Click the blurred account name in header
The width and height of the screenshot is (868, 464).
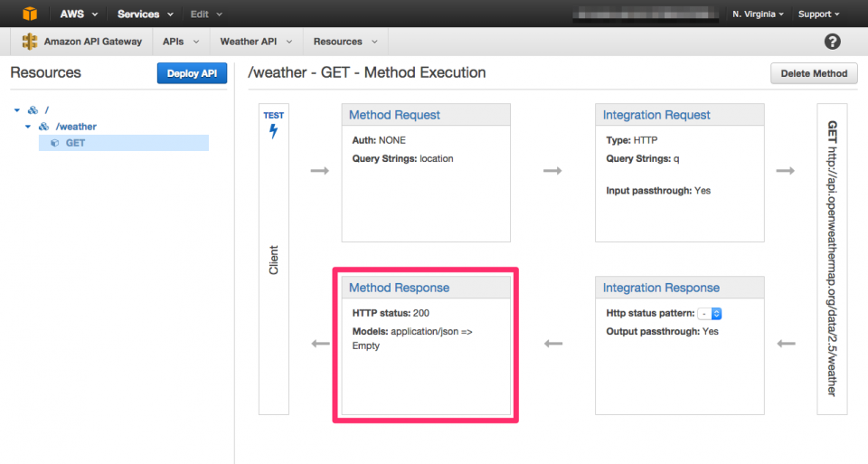click(x=645, y=14)
